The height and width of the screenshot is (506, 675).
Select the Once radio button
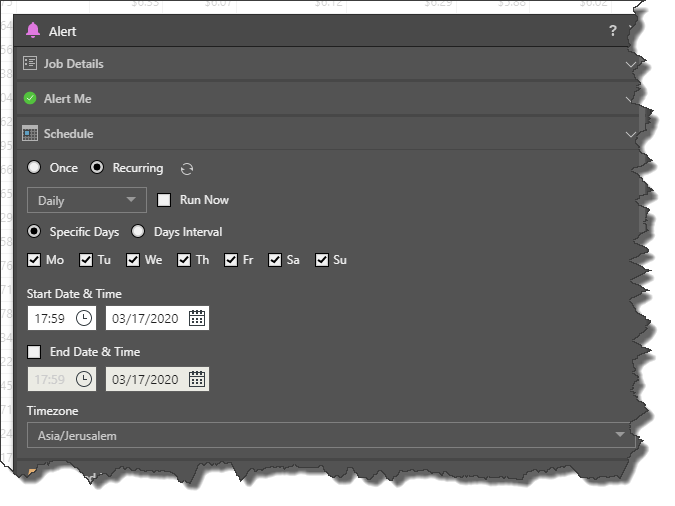pyautogui.click(x=35, y=168)
